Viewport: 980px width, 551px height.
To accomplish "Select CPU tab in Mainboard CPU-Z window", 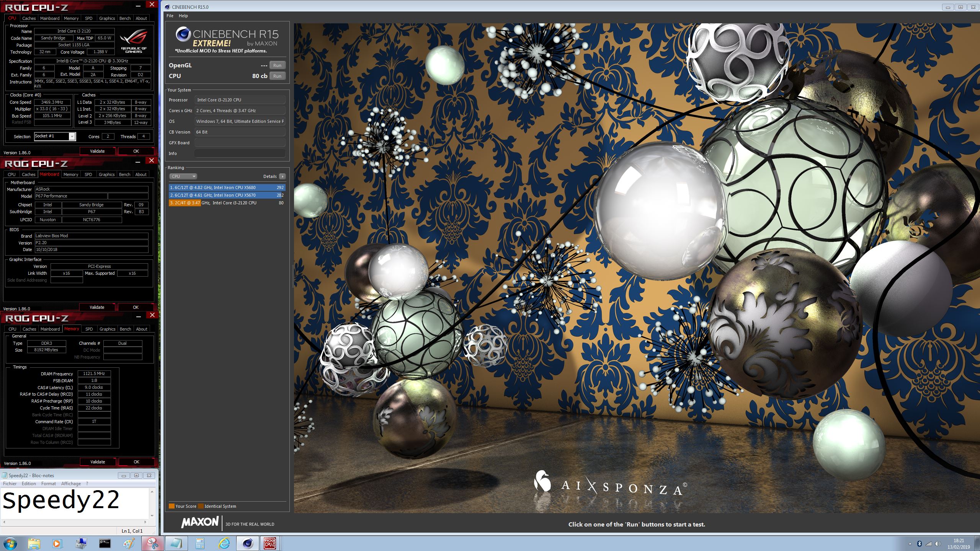I will [x=12, y=174].
